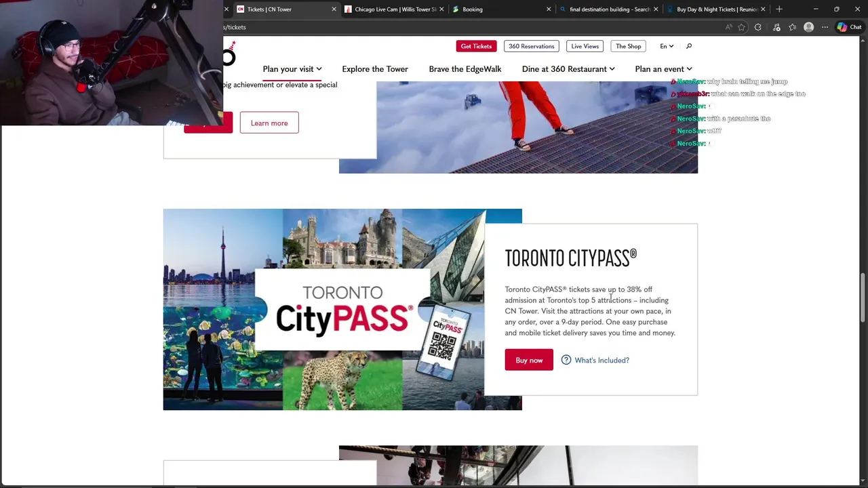Click the media control music note icon

776,27
